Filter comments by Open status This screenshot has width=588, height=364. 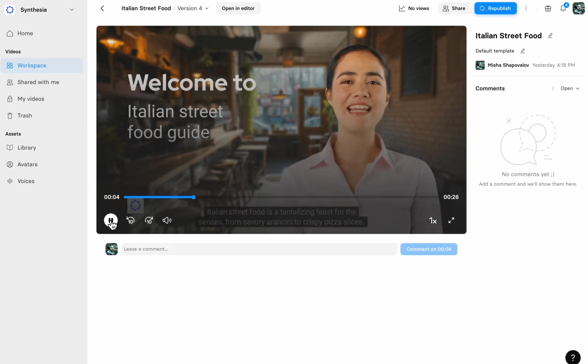point(570,88)
